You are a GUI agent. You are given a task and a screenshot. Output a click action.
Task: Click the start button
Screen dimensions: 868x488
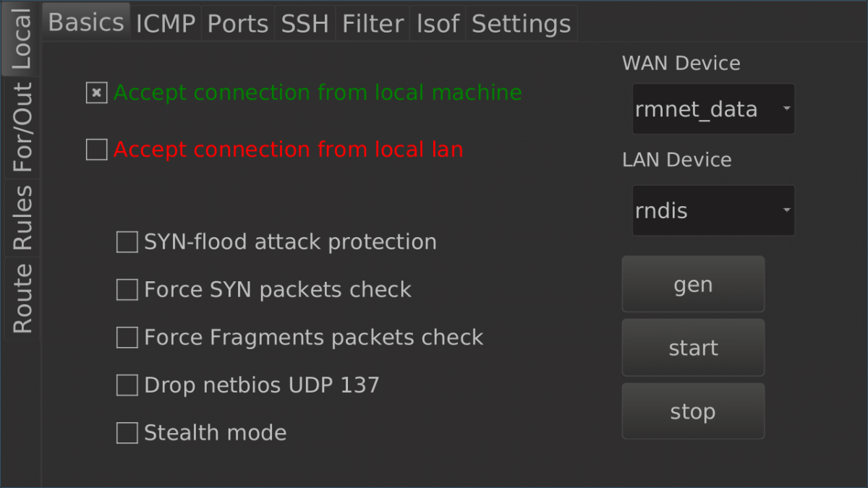(693, 348)
